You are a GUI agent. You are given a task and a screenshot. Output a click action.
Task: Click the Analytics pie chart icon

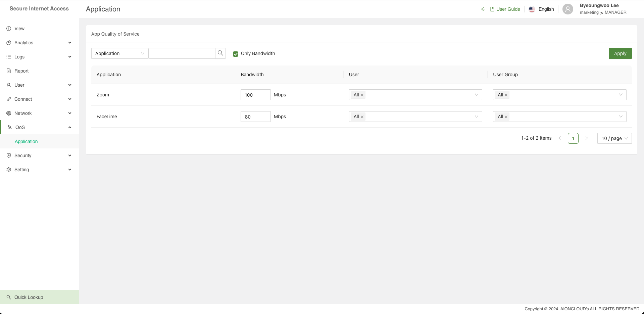point(9,43)
